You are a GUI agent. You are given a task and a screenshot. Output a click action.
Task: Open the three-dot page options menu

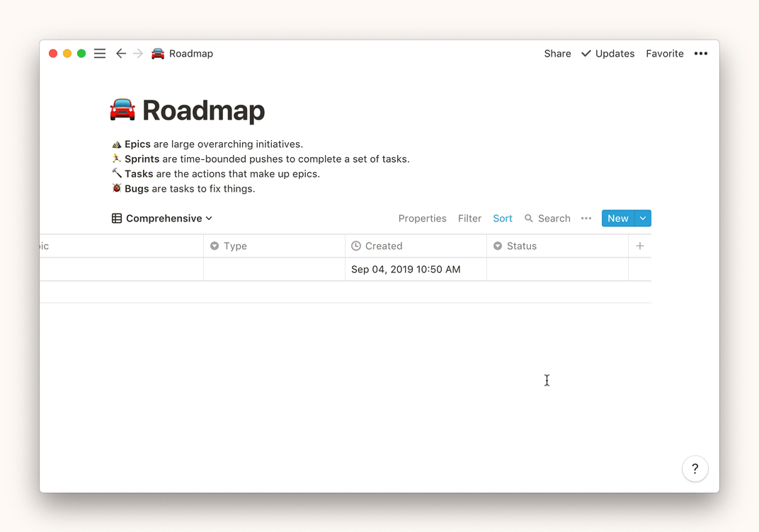click(700, 54)
